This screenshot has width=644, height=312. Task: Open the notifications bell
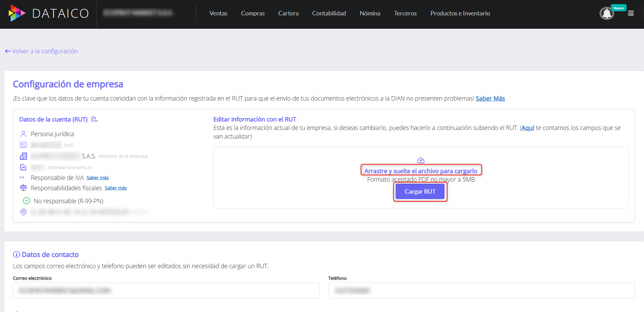pyautogui.click(x=606, y=13)
